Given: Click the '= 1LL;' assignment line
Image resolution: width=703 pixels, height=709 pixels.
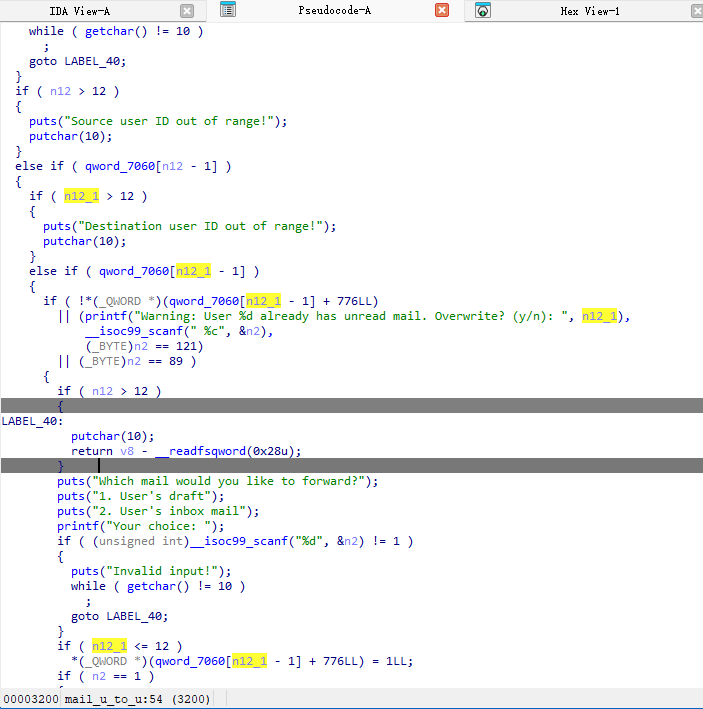Looking at the screenshot, I should click(x=242, y=661).
